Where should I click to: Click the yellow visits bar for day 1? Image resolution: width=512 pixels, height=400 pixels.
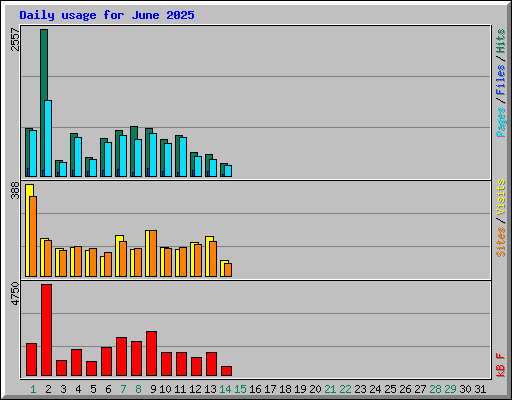coord(28,230)
